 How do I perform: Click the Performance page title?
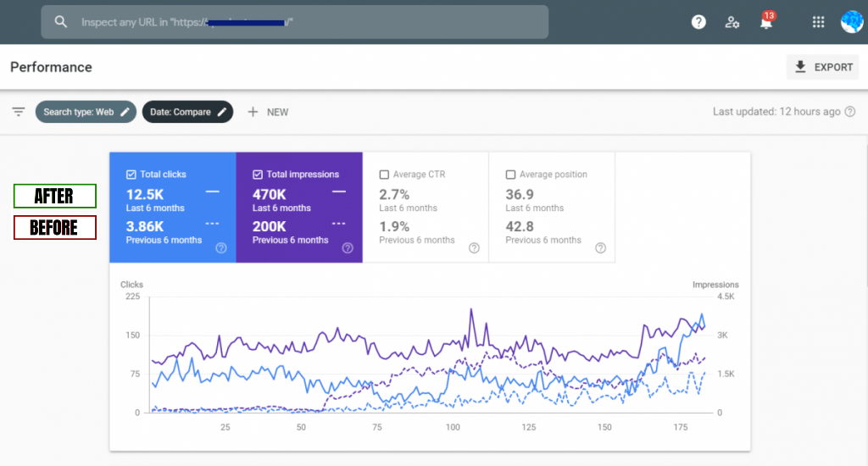tap(51, 67)
